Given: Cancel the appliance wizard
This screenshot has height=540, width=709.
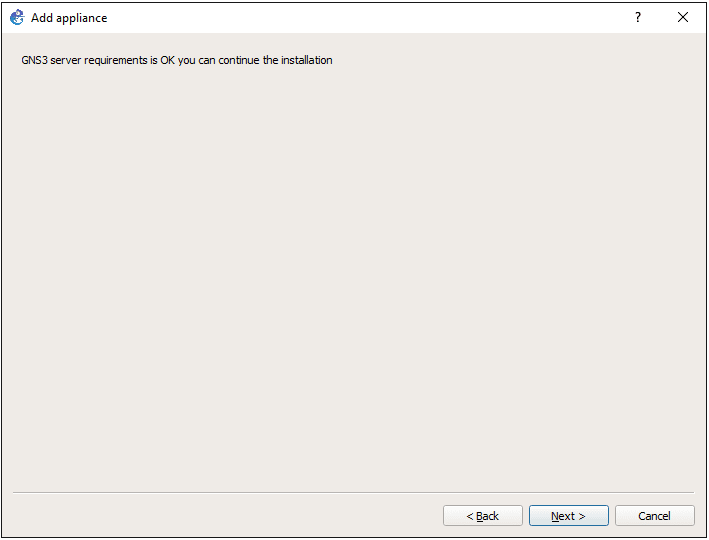Looking at the screenshot, I should [x=654, y=516].
